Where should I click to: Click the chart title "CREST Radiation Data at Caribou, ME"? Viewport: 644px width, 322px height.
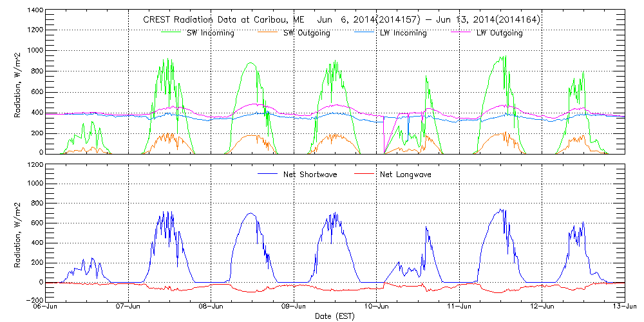[x=219, y=20]
